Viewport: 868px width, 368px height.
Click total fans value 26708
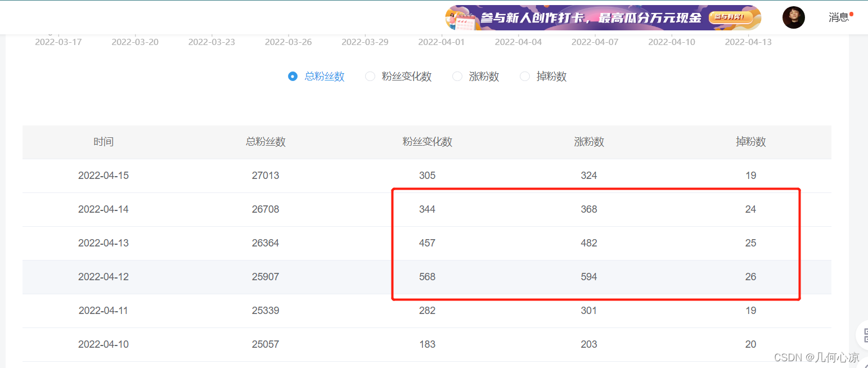[x=266, y=209]
